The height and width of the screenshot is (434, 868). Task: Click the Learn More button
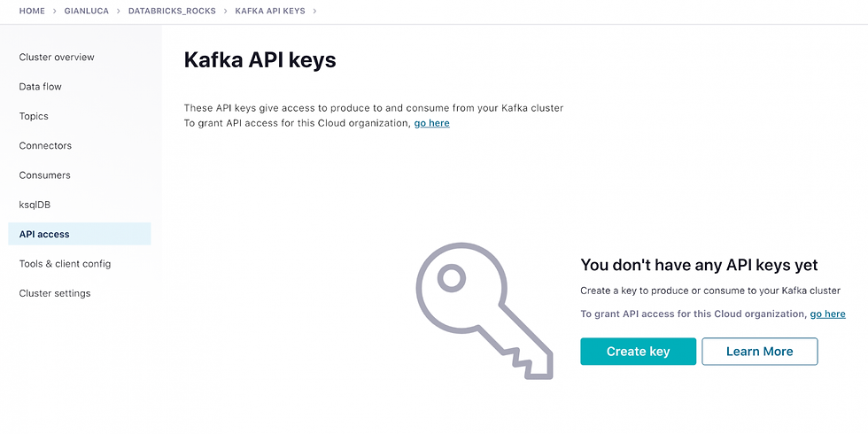pyautogui.click(x=760, y=352)
